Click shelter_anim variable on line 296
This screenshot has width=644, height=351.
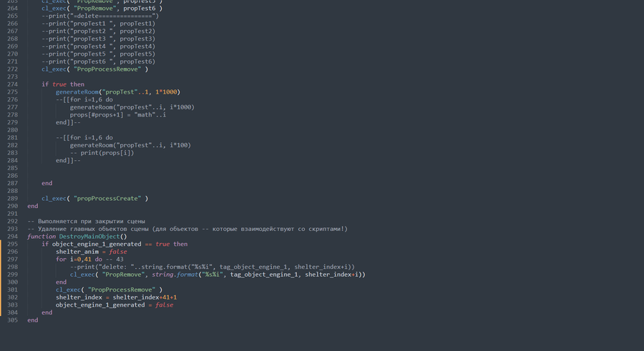click(77, 251)
